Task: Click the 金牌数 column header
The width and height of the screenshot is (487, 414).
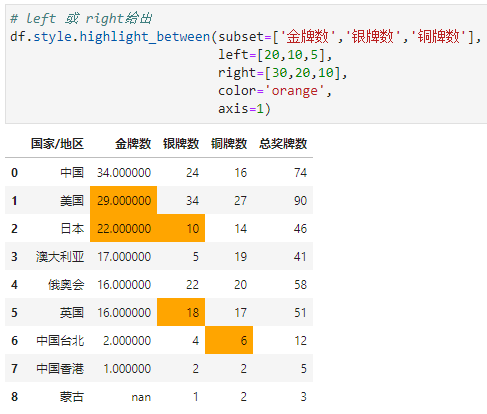Action: pyautogui.click(x=133, y=144)
